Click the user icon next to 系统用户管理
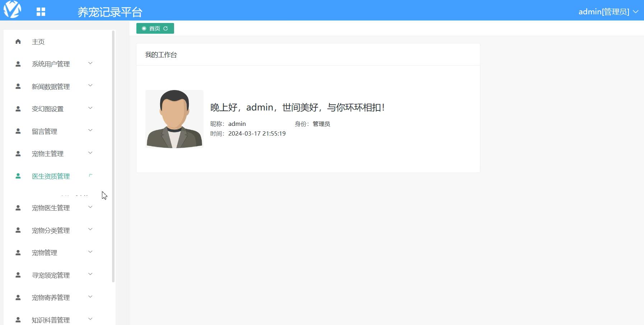 pyautogui.click(x=18, y=64)
